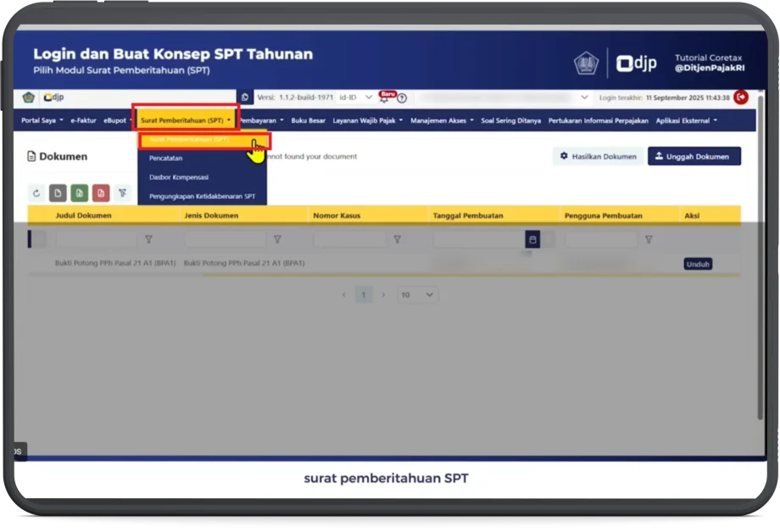
Task: Open the notification bell with Baru badge
Action: click(x=384, y=98)
